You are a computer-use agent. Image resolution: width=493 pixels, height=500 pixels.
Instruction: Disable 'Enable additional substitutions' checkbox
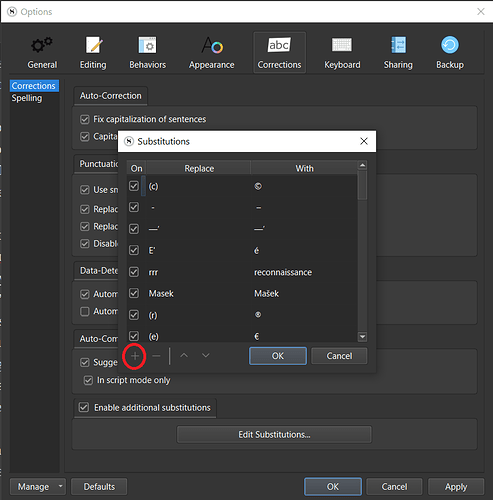click(x=84, y=407)
